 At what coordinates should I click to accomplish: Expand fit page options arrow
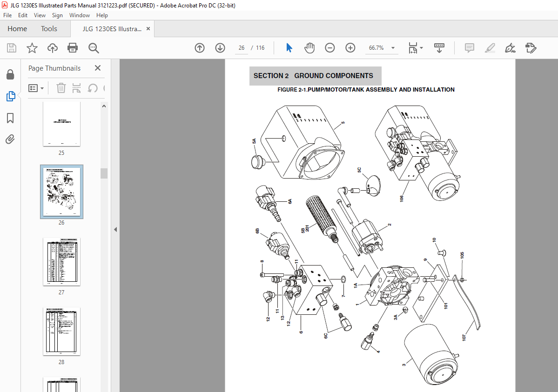pos(421,48)
